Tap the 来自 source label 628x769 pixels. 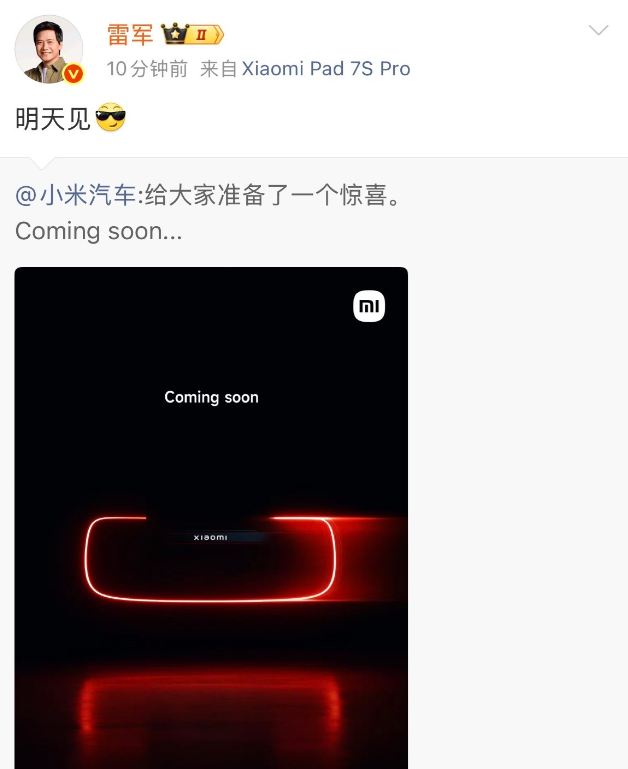pos(219,69)
